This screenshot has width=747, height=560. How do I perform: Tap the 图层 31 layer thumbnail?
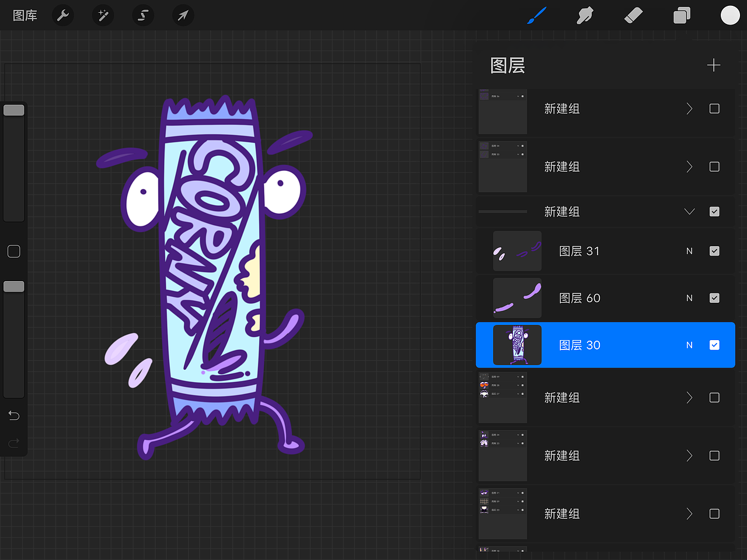point(517,251)
